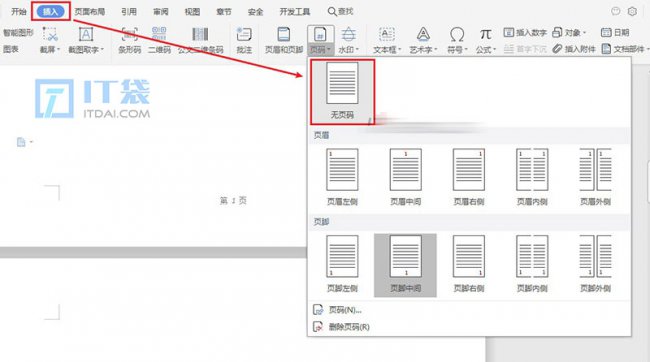This screenshot has height=362, width=650.
Task: Choose the 页眉左侧 page number style
Action: 342,177
